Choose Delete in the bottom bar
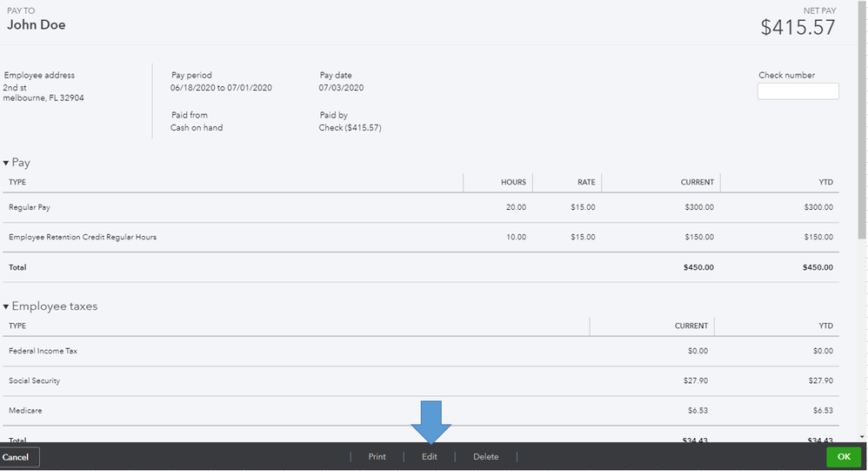Image resolution: width=868 pixels, height=471 pixels. point(485,456)
